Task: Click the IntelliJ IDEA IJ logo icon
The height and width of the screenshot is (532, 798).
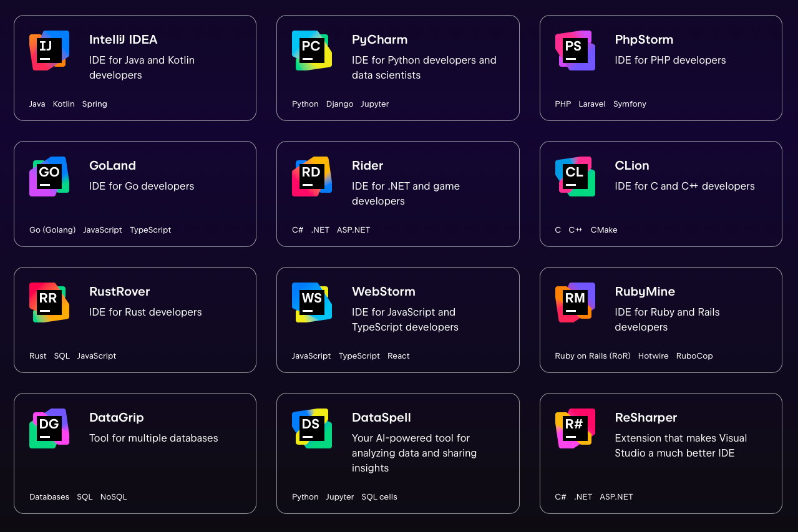Action: click(x=49, y=51)
